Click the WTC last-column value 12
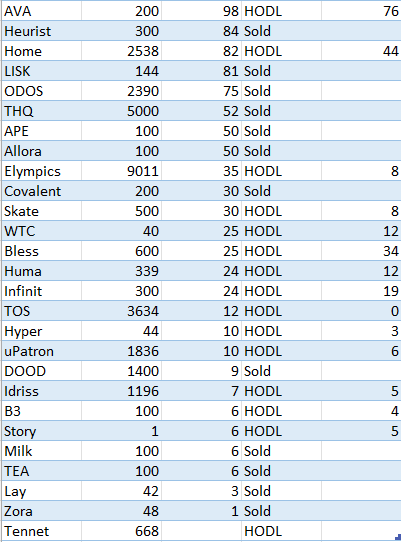The width and height of the screenshot is (401, 542). tap(361, 231)
